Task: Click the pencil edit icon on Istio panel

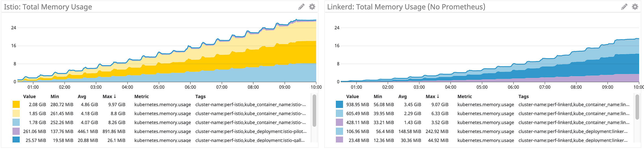Action: (x=301, y=7)
